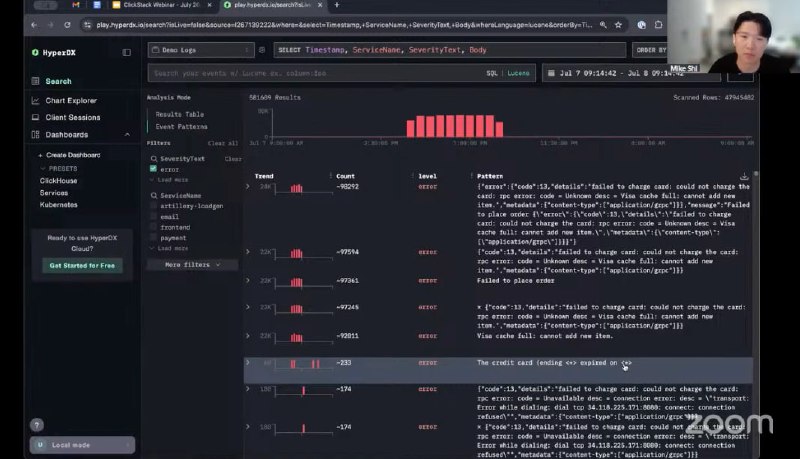Select Event Patterns analysis mode

[181, 126]
